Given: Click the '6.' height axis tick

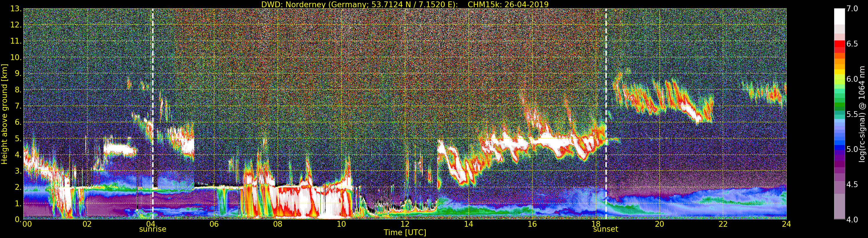Looking at the screenshot, I should pyautogui.click(x=18, y=122).
